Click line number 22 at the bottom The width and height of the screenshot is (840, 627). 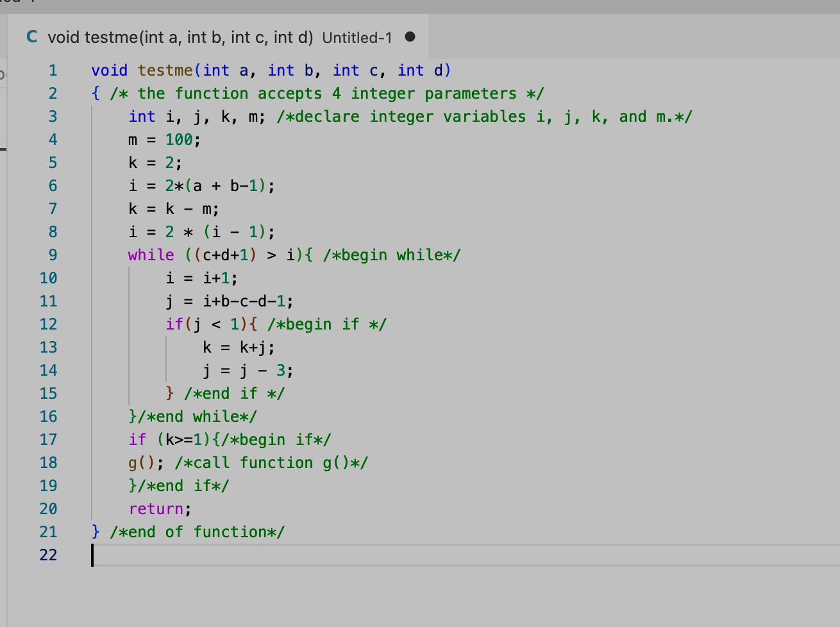pos(48,555)
